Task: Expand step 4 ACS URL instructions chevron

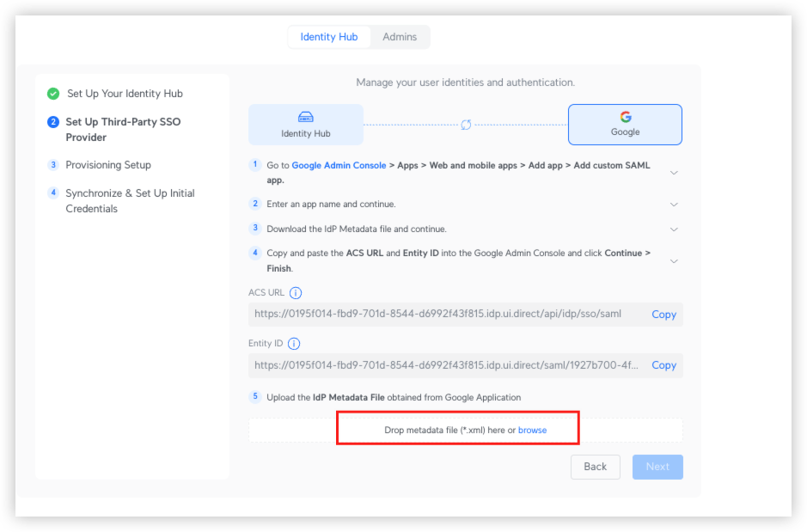Action: click(674, 261)
